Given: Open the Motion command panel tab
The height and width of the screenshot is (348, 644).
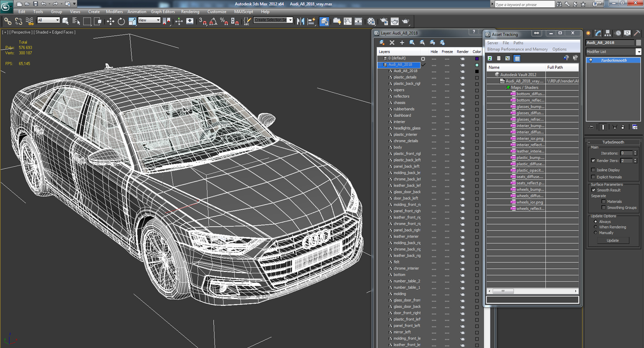Looking at the screenshot, I should click(x=617, y=33).
